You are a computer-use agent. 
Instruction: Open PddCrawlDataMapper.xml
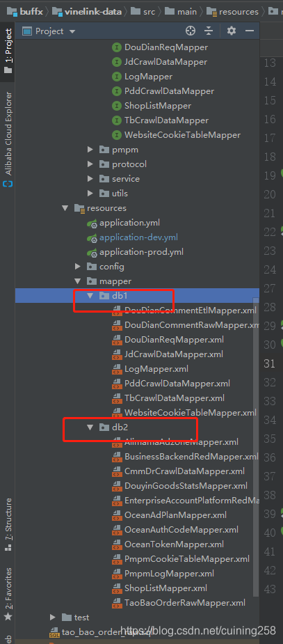tap(177, 383)
